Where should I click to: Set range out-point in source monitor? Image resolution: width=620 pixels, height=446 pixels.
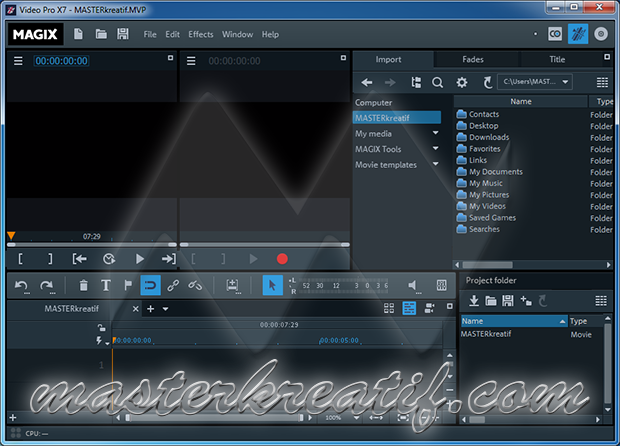[50, 259]
